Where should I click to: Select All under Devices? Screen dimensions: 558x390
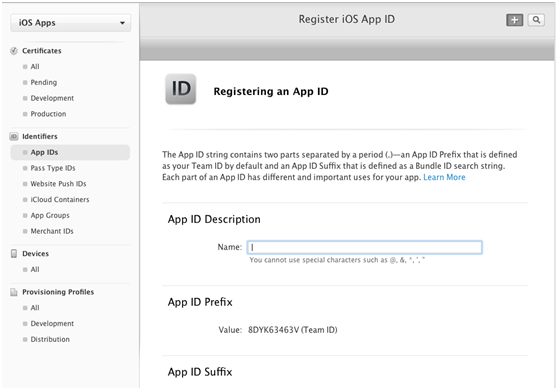click(x=35, y=269)
